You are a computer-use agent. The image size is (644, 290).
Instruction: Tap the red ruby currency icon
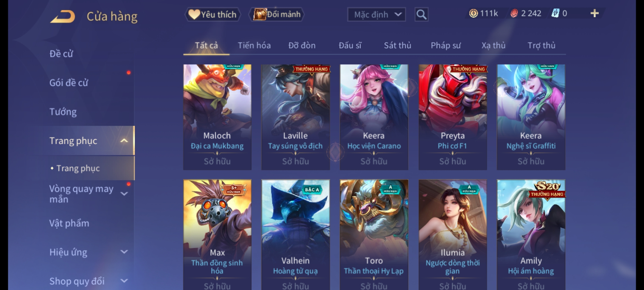point(514,13)
